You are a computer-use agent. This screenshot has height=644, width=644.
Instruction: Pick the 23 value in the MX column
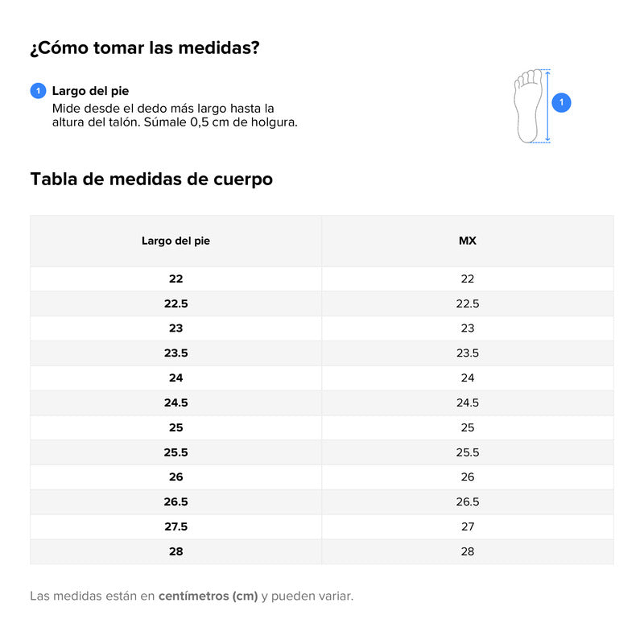tap(468, 328)
